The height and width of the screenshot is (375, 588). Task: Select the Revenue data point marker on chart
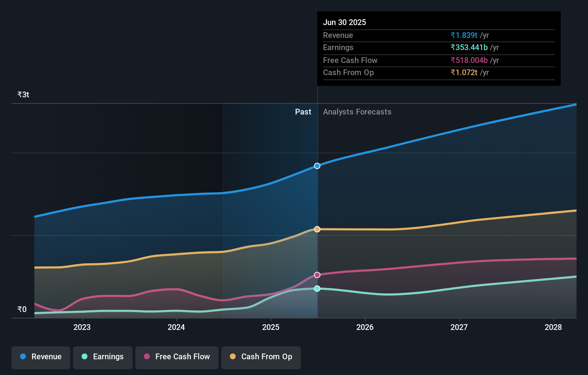pos(317,166)
